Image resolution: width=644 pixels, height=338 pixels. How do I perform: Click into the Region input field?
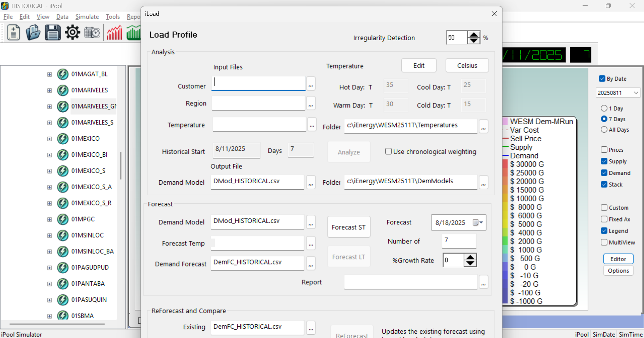258,103
